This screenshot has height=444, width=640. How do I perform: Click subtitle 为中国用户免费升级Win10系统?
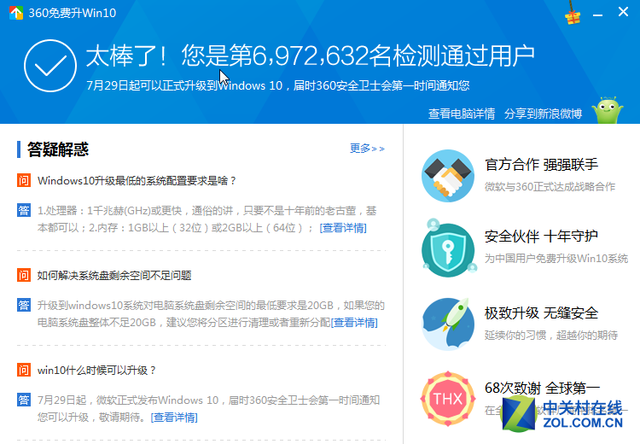point(556,258)
